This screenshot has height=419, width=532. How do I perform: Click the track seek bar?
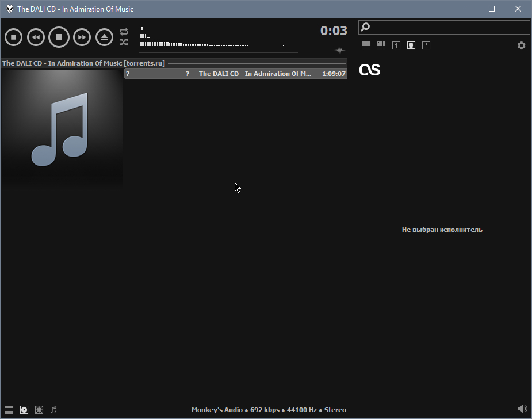coord(219,52)
